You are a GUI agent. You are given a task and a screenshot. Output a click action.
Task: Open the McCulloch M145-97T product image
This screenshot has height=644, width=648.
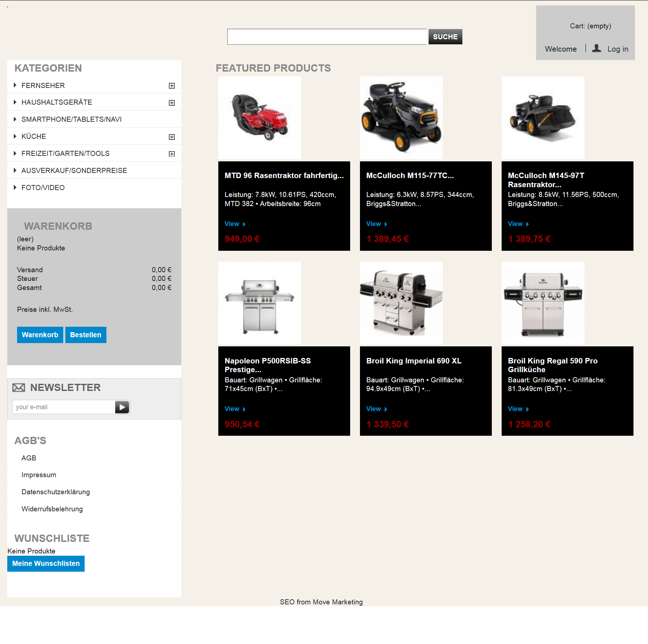click(x=543, y=118)
